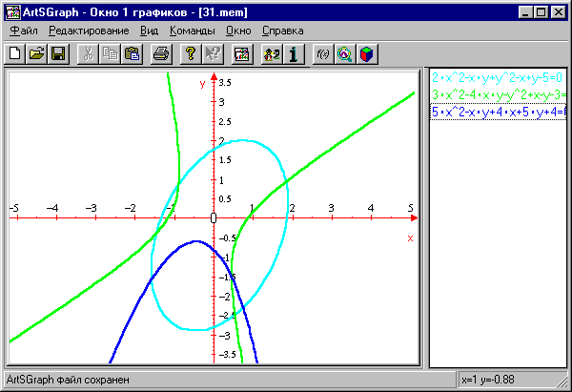
Task: Select the cyan equation 2·x^2-x·y+y^2 in list
Action: click(x=498, y=77)
